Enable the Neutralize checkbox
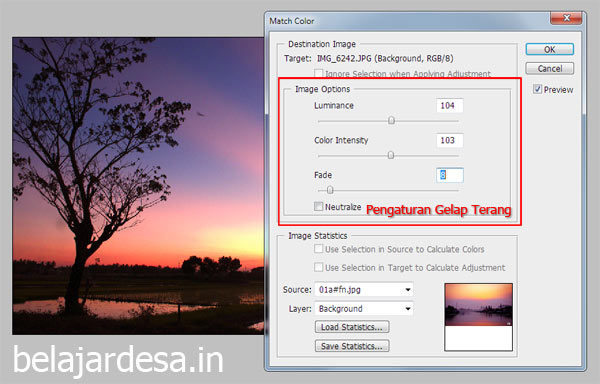Image resolution: width=600 pixels, height=384 pixels. [318, 207]
